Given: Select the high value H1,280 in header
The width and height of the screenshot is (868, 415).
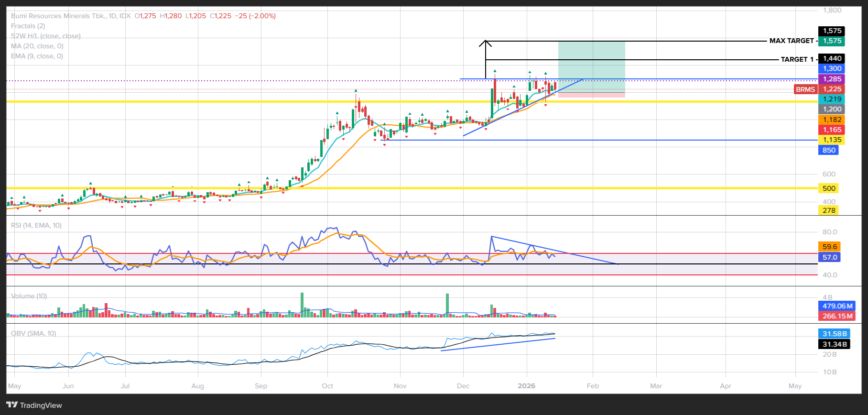Looking at the screenshot, I should tap(171, 16).
